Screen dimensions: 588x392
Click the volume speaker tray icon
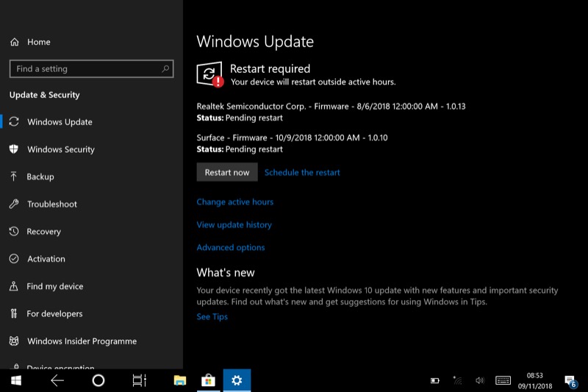click(480, 380)
